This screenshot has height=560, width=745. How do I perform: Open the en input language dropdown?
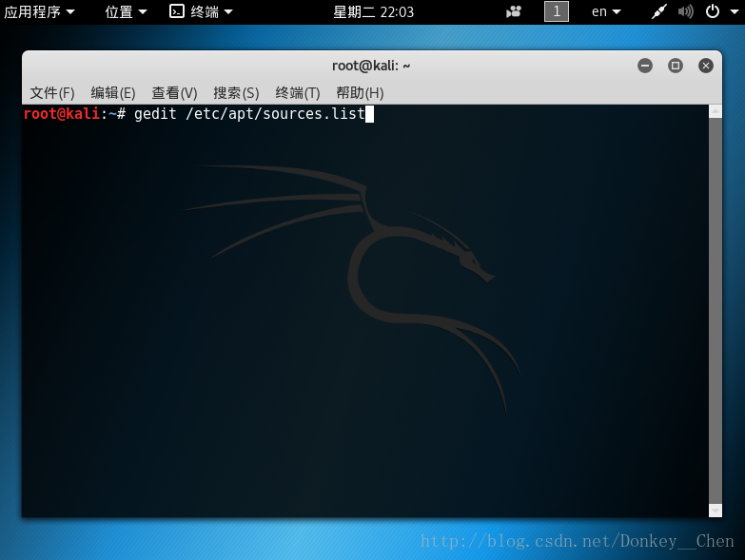606,11
